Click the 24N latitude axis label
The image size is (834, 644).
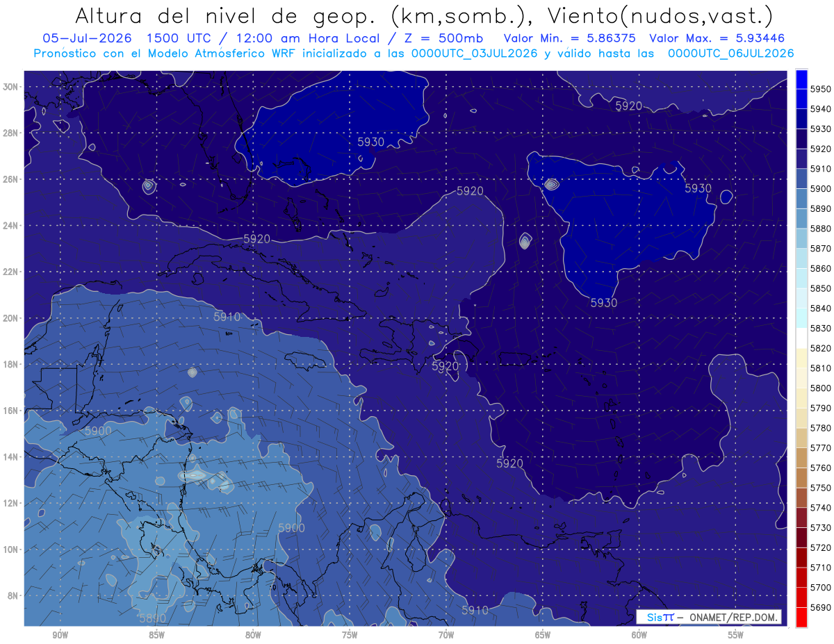(x=10, y=226)
